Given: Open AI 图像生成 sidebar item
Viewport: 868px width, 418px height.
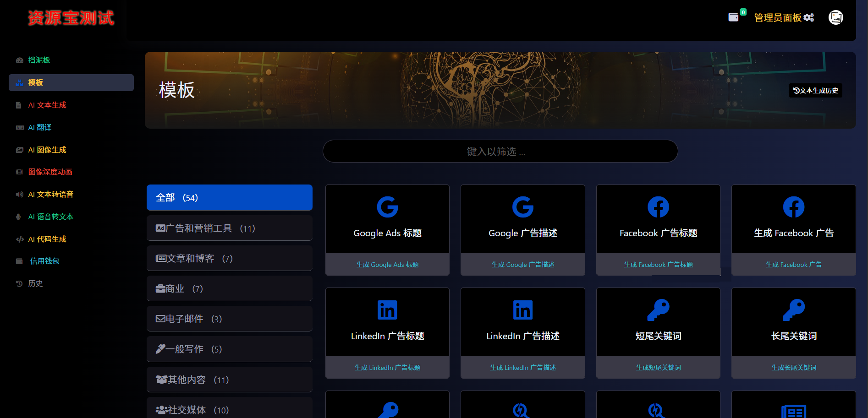Looking at the screenshot, I should pyautogui.click(x=47, y=150).
